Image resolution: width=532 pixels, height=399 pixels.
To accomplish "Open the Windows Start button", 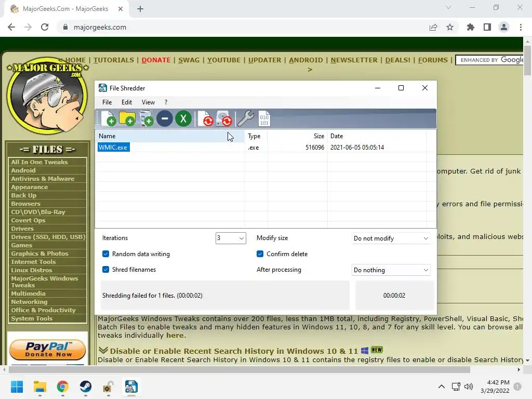I will coord(17,387).
